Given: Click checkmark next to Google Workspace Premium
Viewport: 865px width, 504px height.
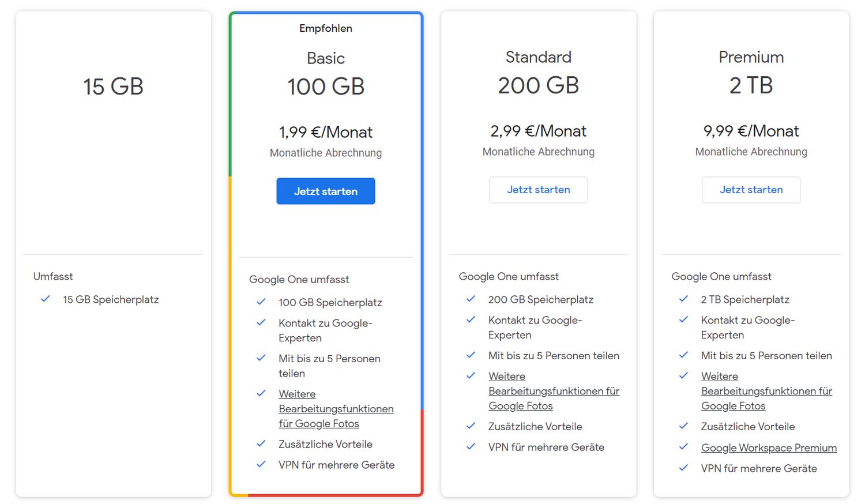Looking at the screenshot, I should click(684, 447).
